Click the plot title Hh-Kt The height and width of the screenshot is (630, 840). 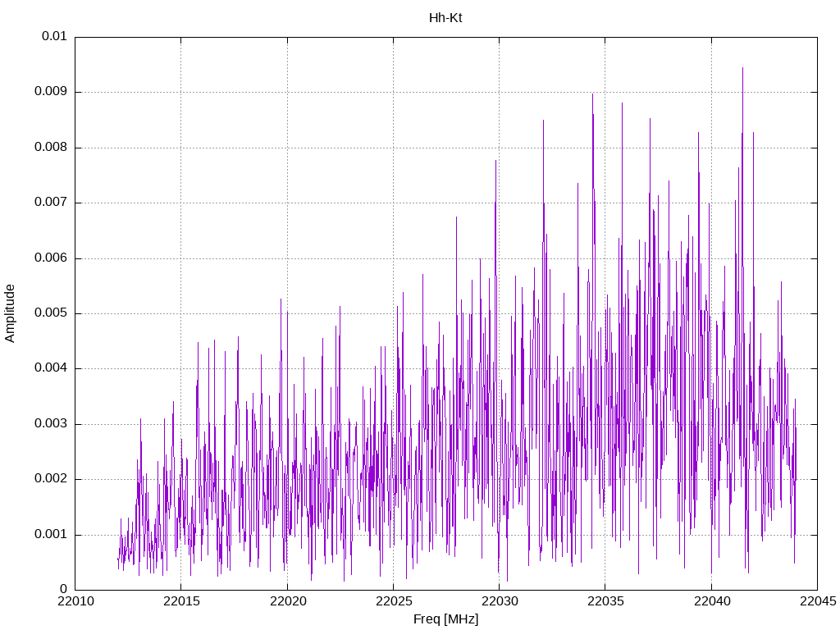[x=445, y=18]
